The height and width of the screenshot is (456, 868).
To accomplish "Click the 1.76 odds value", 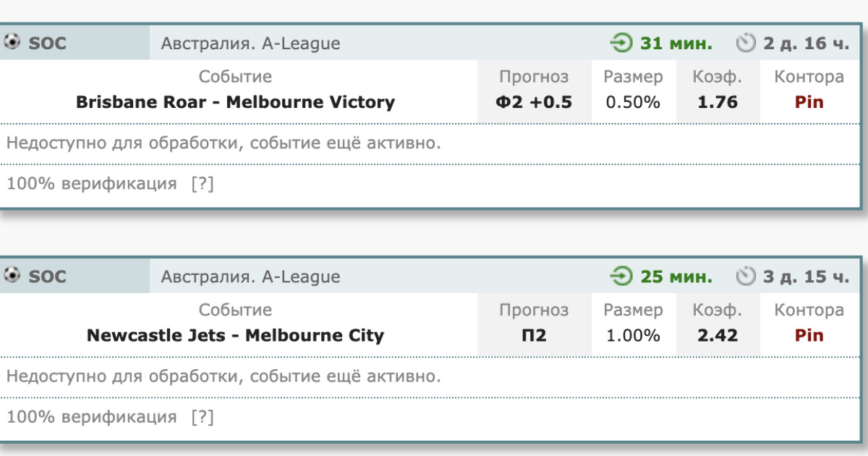I will (x=718, y=102).
